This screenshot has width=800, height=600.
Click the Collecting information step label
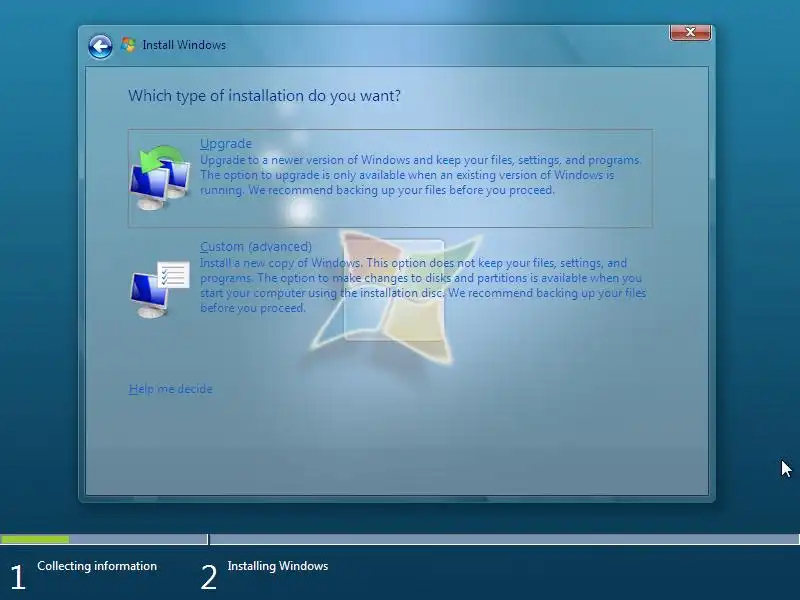point(97,566)
